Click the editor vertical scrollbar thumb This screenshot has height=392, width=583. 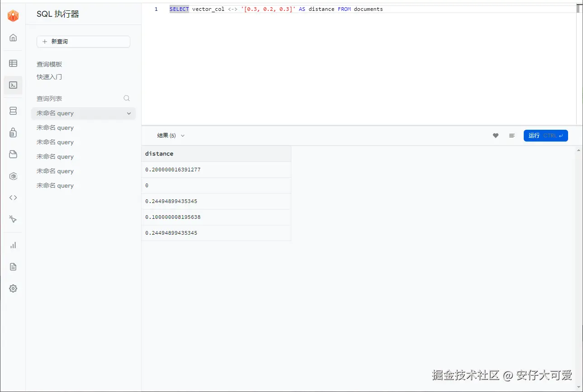[x=579, y=9]
